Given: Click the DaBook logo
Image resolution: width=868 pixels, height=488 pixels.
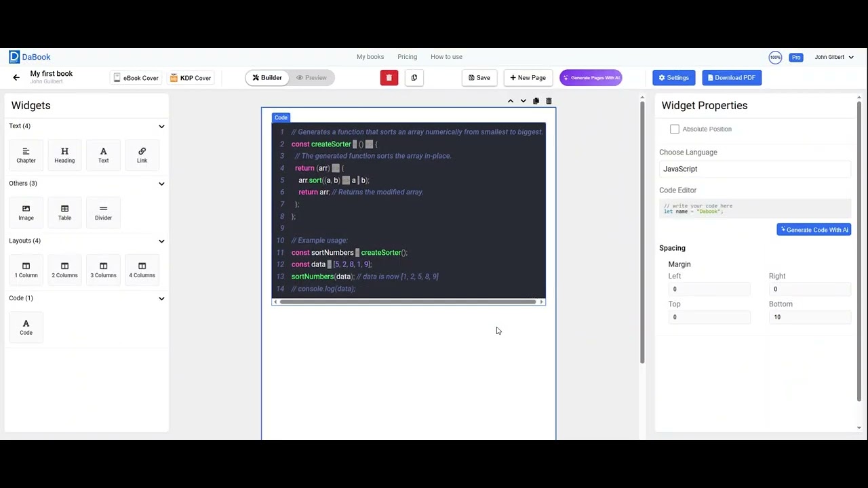Looking at the screenshot, I should 30,57.
